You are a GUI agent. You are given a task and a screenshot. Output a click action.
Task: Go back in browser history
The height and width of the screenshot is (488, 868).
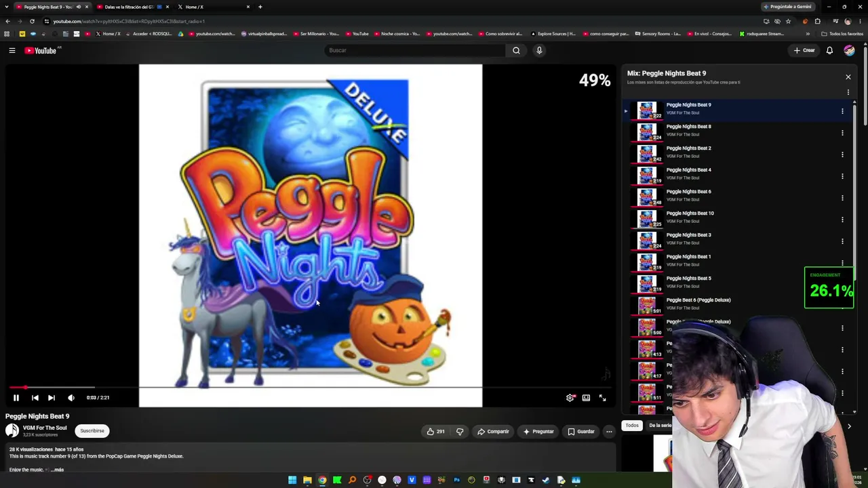coord(7,21)
